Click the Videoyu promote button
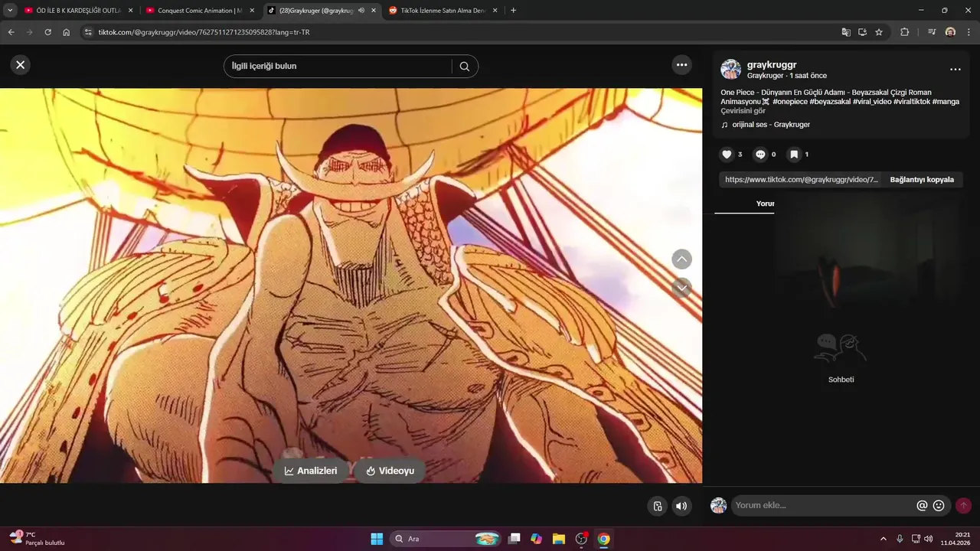The image size is (980, 551). (x=390, y=471)
